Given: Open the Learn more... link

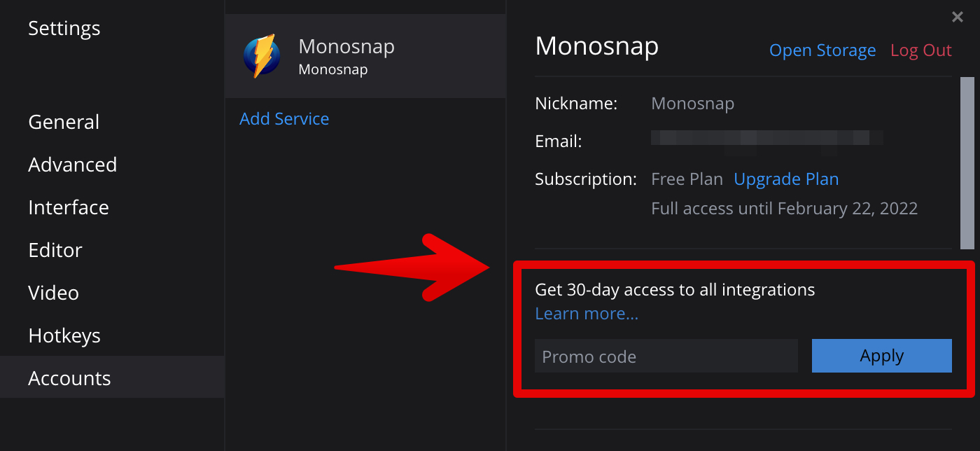Looking at the screenshot, I should pos(587,314).
